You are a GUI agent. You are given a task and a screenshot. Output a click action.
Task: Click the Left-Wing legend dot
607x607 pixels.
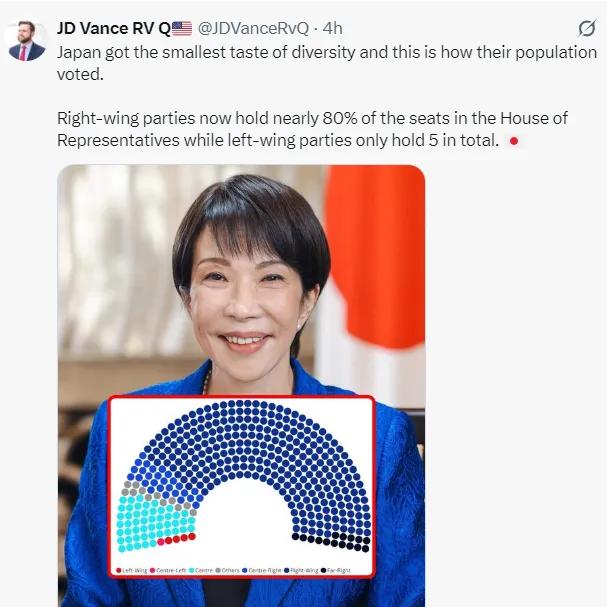(119, 570)
